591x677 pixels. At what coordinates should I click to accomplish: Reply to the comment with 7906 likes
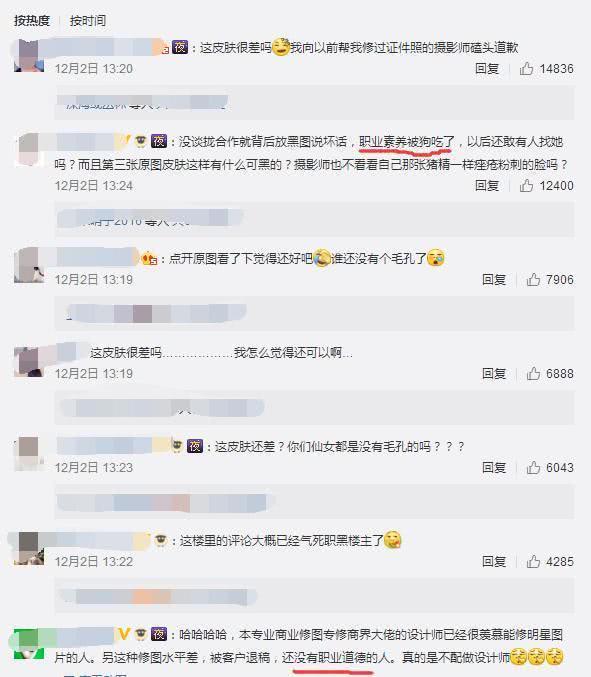(494, 279)
